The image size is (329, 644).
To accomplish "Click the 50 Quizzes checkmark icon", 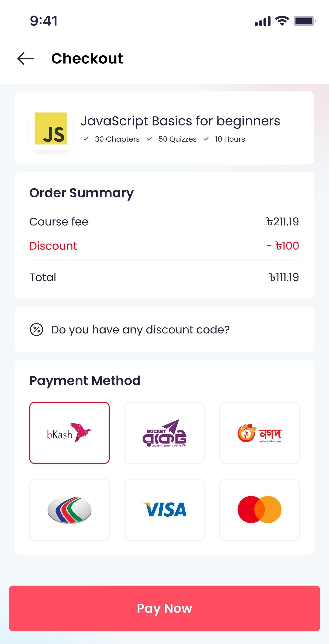I will coord(149,139).
